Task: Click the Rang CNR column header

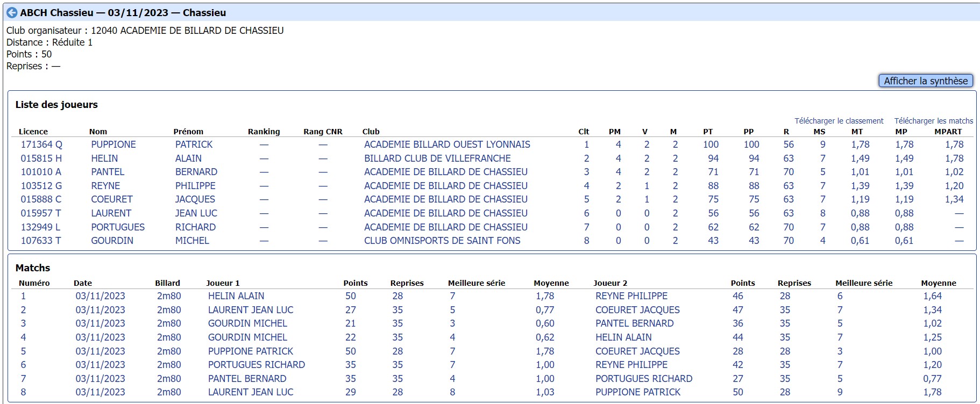Action: [x=323, y=132]
